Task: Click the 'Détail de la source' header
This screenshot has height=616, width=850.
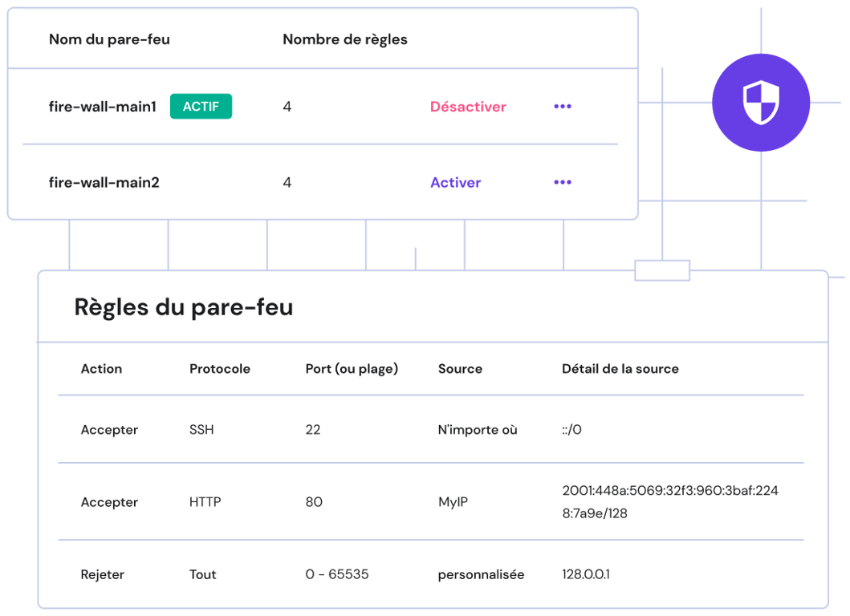Action: click(620, 369)
